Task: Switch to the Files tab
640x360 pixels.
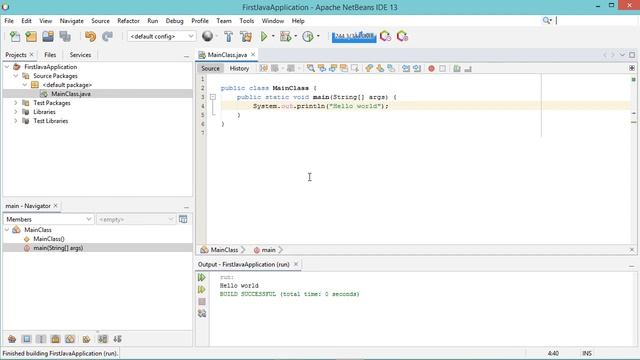Action: [x=50, y=55]
